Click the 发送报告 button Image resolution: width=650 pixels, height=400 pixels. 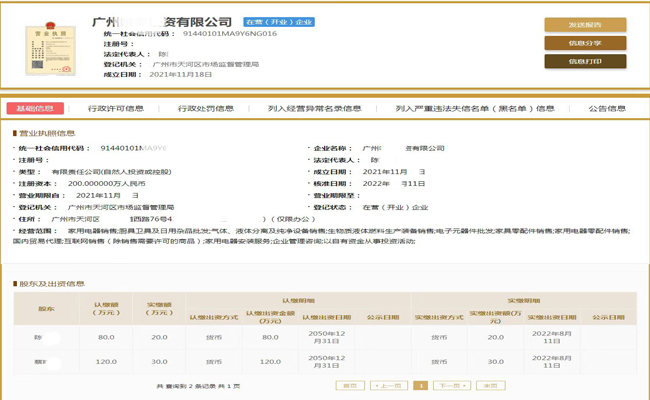585,25
